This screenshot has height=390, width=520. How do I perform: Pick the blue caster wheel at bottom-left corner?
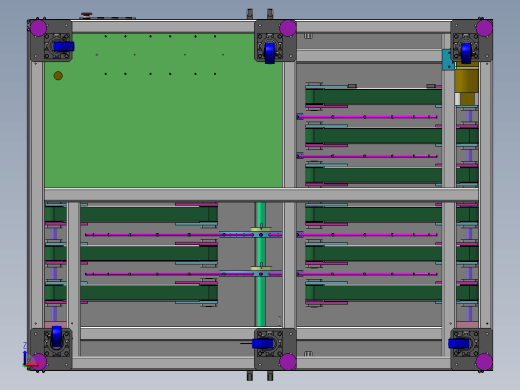57,337
